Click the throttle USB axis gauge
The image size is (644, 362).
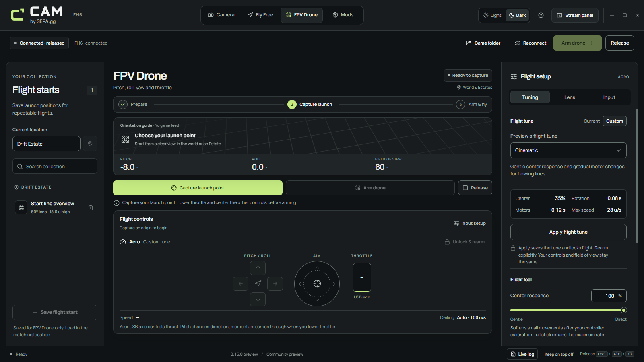click(362, 277)
